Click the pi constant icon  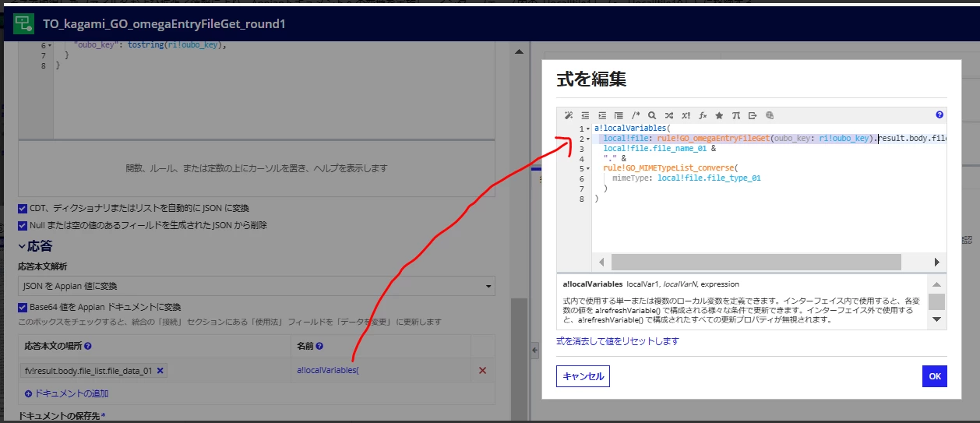(735, 115)
